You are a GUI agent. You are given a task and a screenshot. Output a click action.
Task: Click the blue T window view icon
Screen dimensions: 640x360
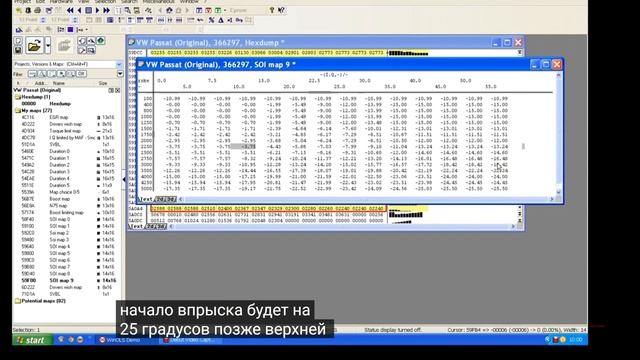point(199,10)
